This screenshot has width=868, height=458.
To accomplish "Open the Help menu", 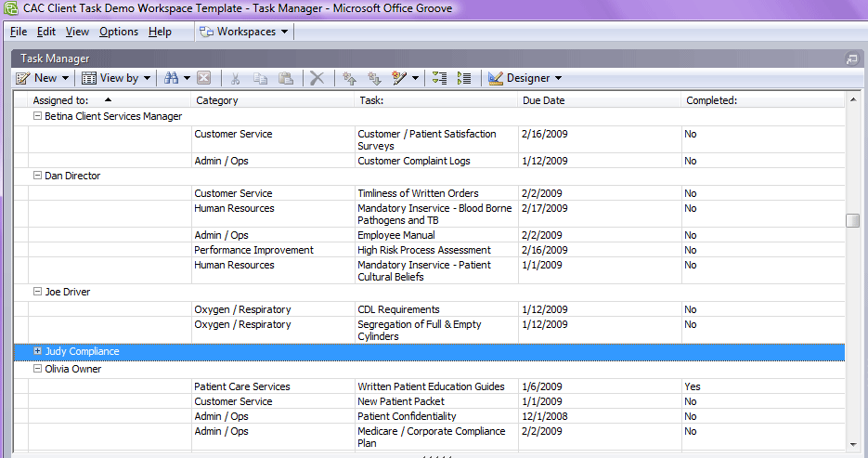I will click(160, 32).
